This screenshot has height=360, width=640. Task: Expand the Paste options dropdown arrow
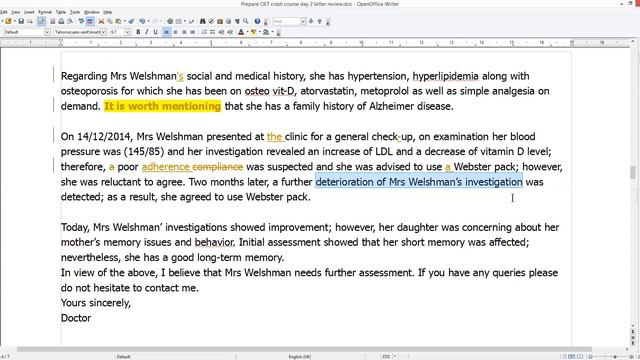click(124, 21)
